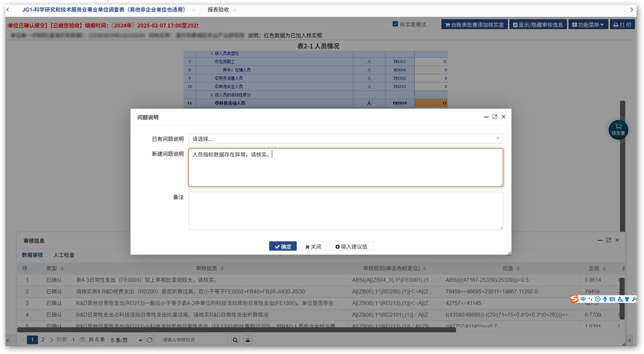This screenshot has width=644, height=354.
Task: Click the search icon beside audit search box
Action: pos(235,340)
